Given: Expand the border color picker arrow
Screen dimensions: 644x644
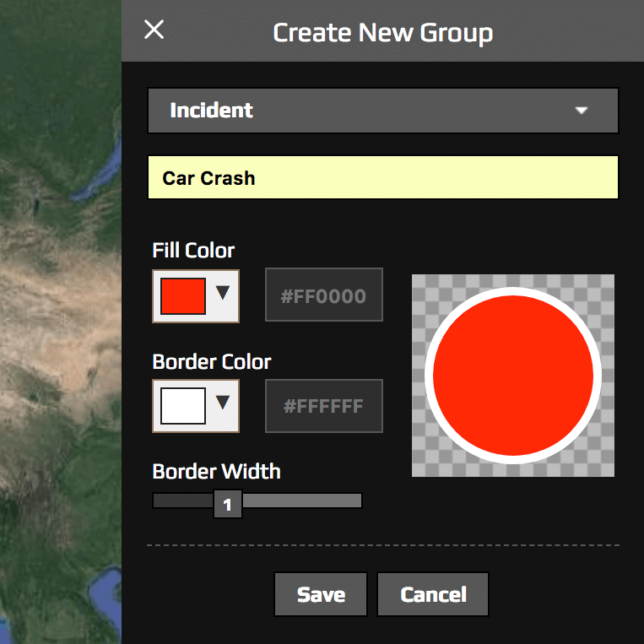Looking at the screenshot, I should point(223,403).
